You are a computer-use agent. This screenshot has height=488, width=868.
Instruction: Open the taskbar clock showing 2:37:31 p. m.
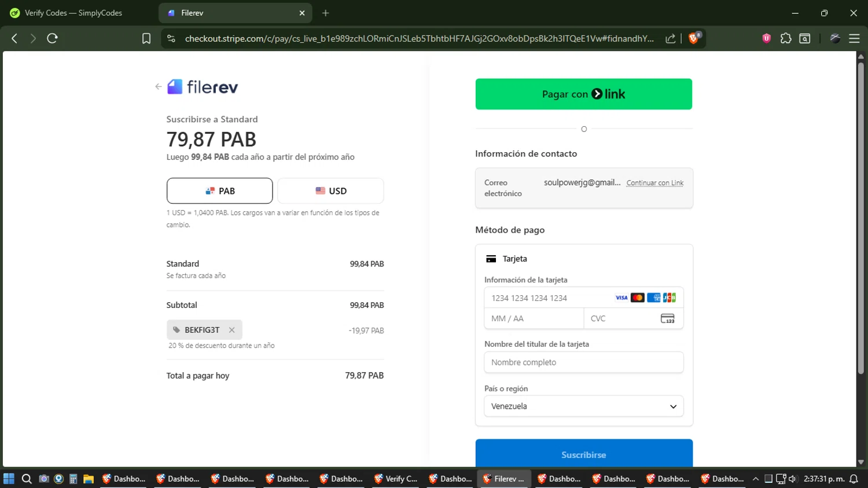click(x=824, y=479)
